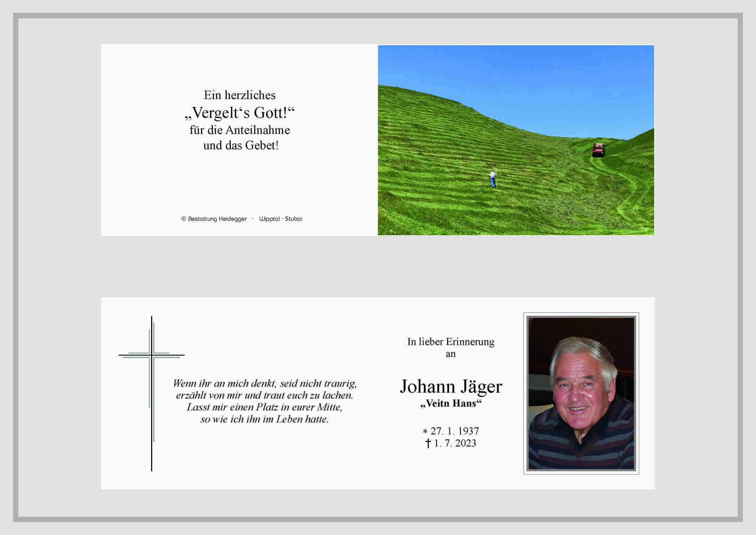
Task: Click the death date '1. 7. 2023'
Action: 455,443
